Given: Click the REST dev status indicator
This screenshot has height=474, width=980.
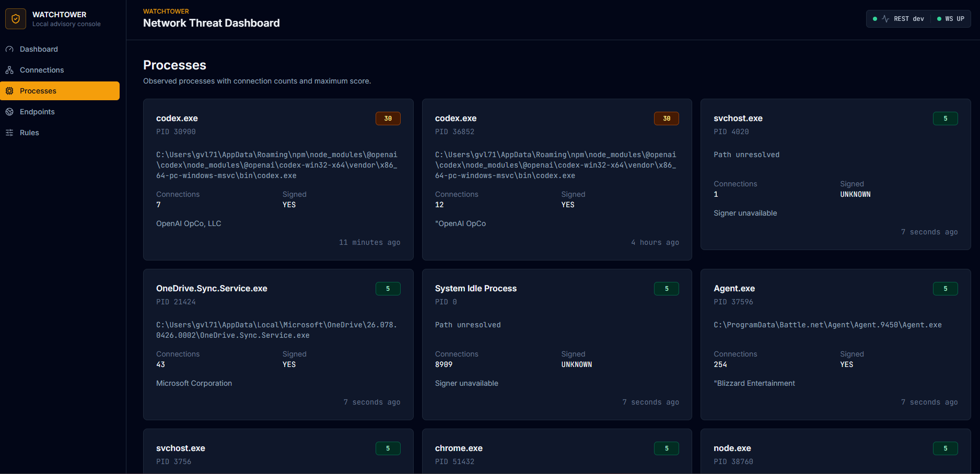Looking at the screenshot, I should click(x=899, y=19).
